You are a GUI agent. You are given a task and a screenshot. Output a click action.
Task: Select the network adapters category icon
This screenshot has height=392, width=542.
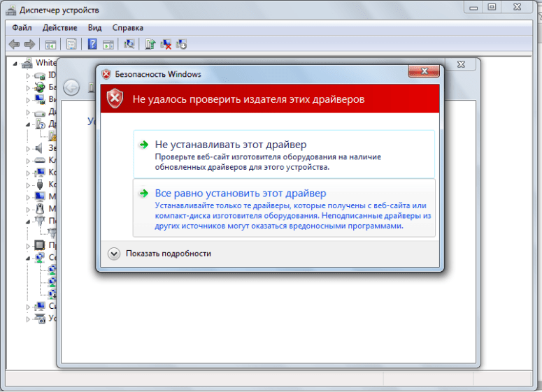[40, 257]
